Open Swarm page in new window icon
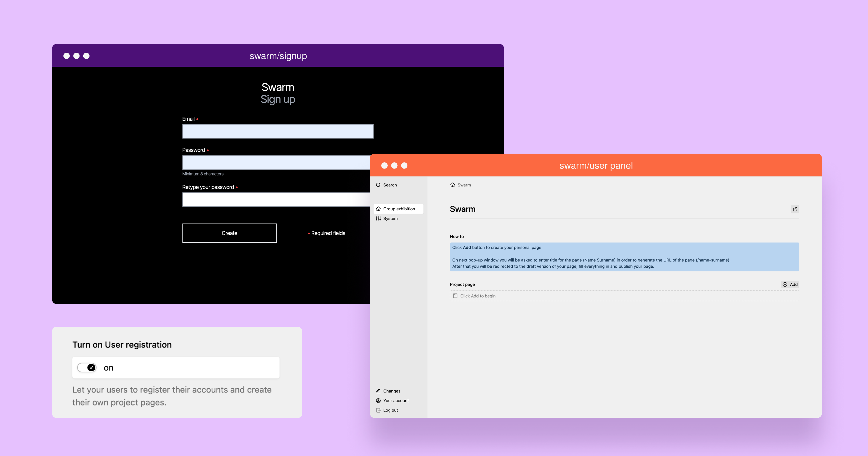The width and height of the screenshot is (868, 456). pyautogui.click(x=795, y=209)
